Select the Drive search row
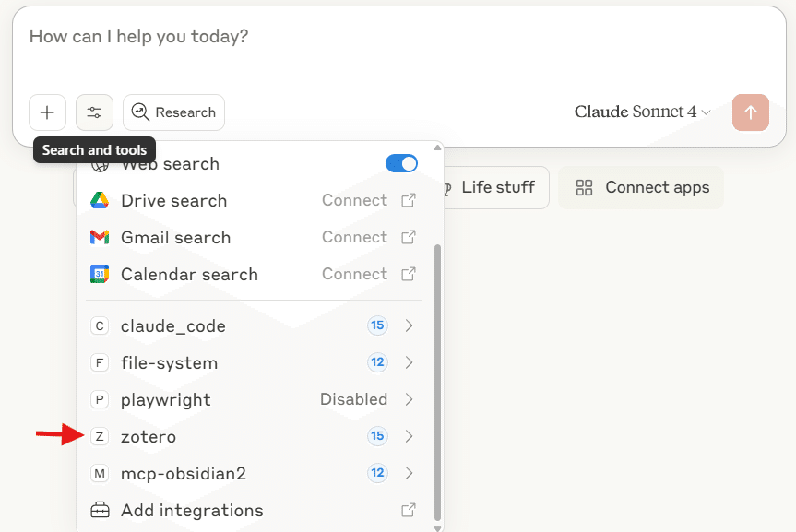Screen dimensions: 796x532 [x=254, y=200]
